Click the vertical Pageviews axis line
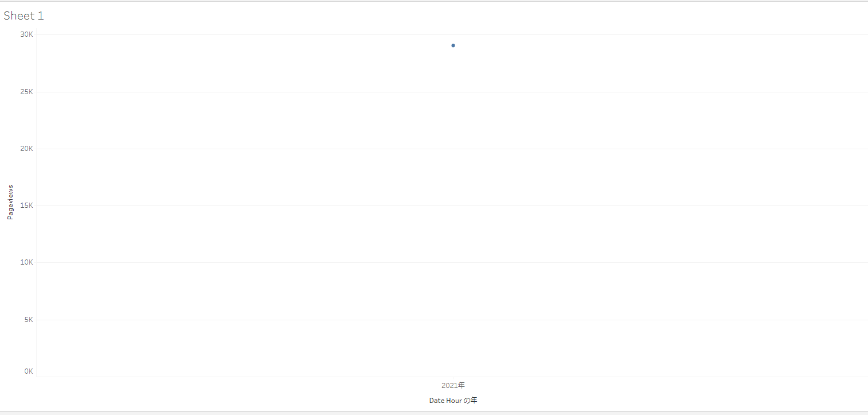The width and height of the screenshot is (868, 415). pyautogui.click(x=36, y=205)
